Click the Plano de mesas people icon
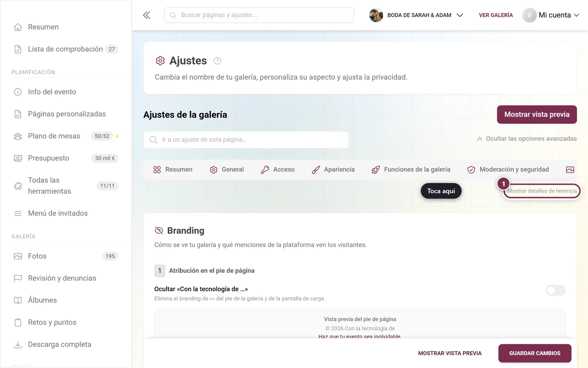Screen dimensions: 588x368 tap(18, 136)
